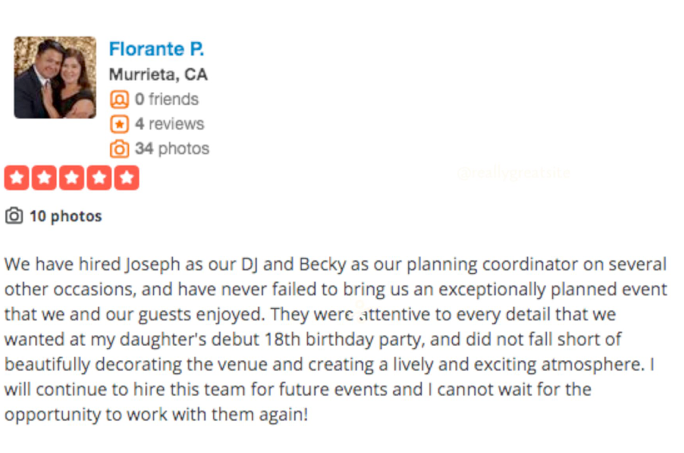Click the Murrieta, CA location text
This screenshot has height=453, width=684.
158,75
